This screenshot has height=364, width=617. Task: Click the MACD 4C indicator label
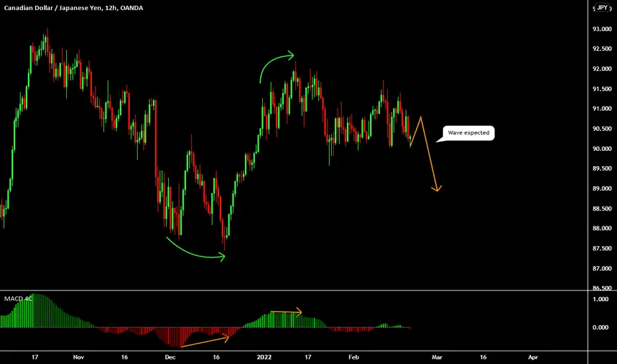click(18, 298)
